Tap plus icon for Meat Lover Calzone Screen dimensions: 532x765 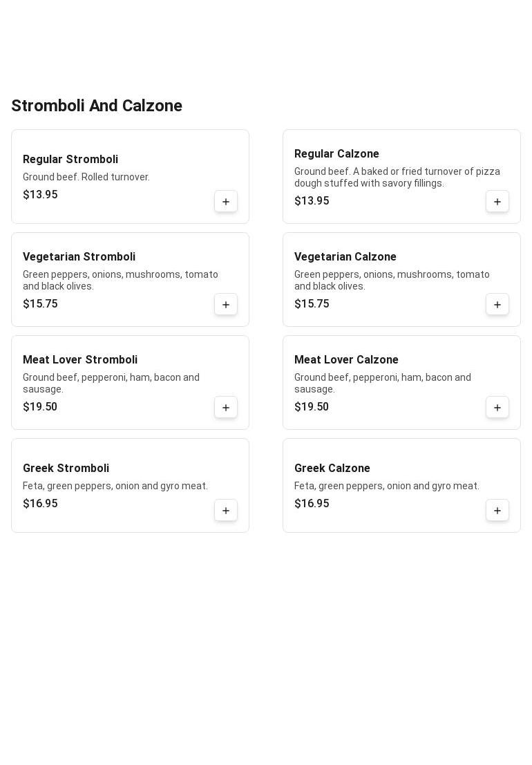(497, 408)
